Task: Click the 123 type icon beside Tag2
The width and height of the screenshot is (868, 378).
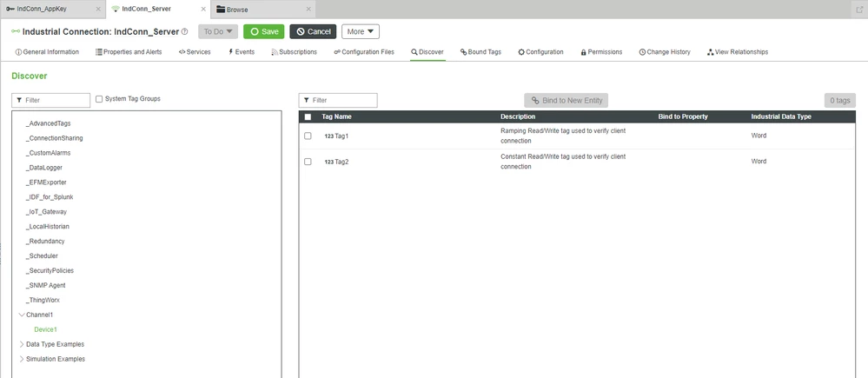Action: point(328,162)
